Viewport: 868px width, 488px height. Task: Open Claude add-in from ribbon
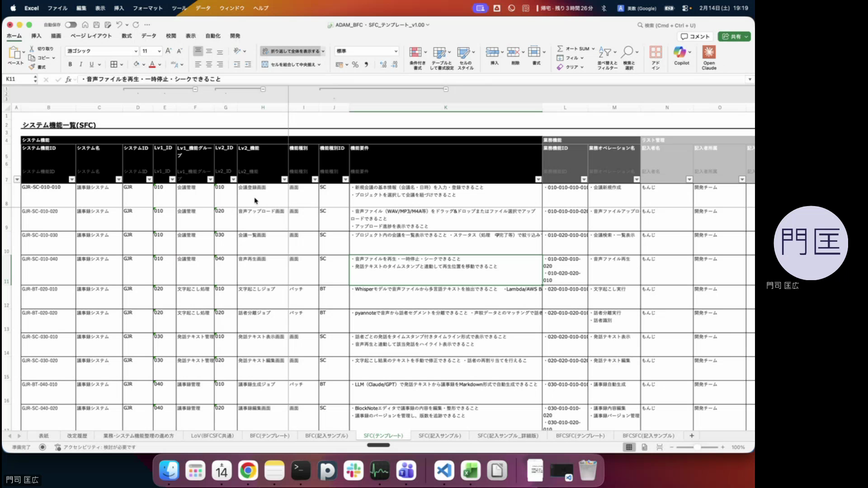pyautogui.click(x=708, y=53)
